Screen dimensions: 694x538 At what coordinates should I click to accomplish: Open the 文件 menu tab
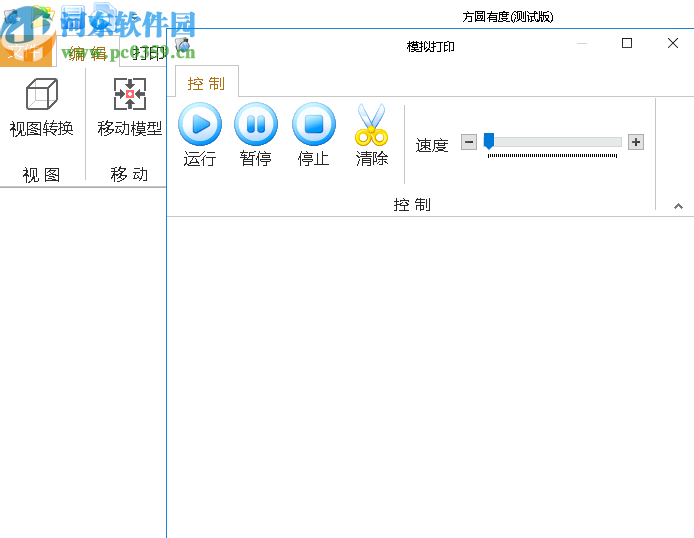click(x=25, y=52)
